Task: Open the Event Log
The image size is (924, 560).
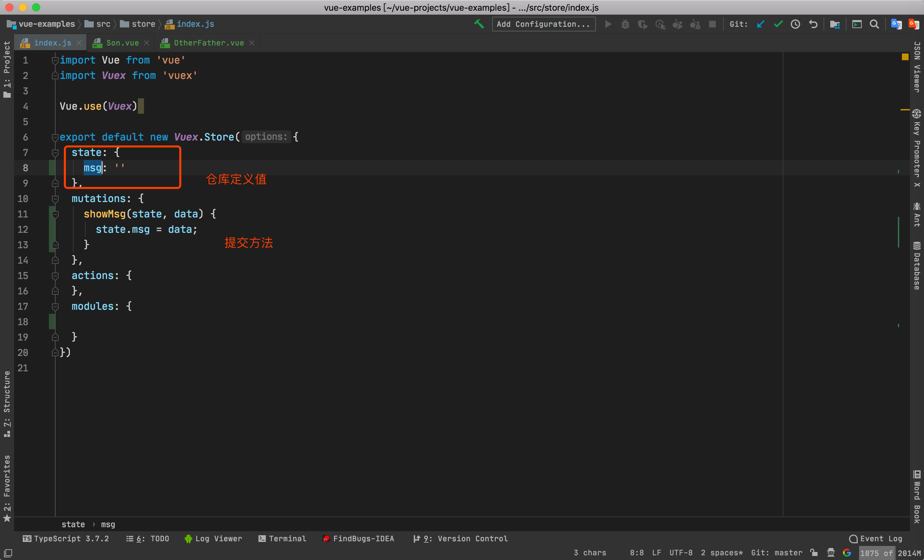Action: pyautogui.click(x=876, y=539)
